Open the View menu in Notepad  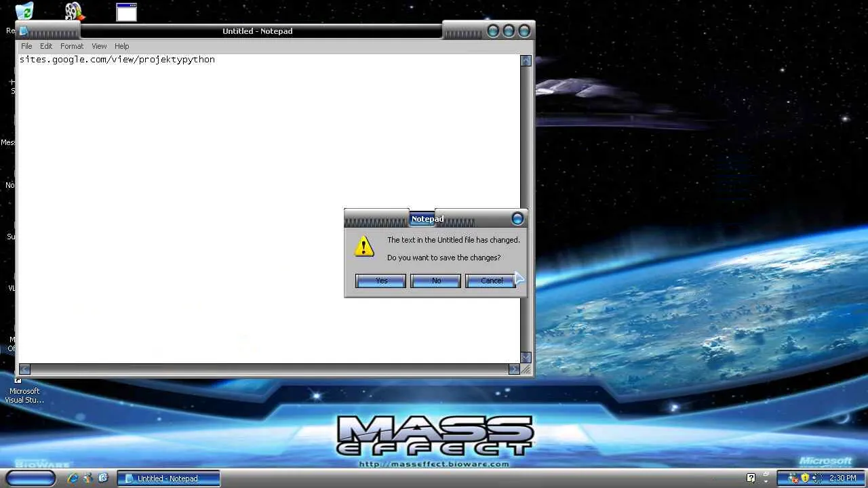(99, 46)
